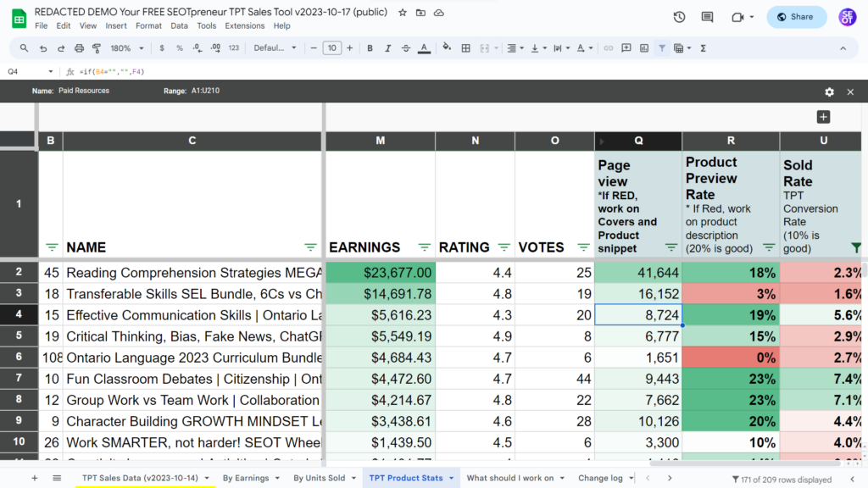The image size is (868, 488).
Task: Open the borders tool
Action: [x=465, y=48]
